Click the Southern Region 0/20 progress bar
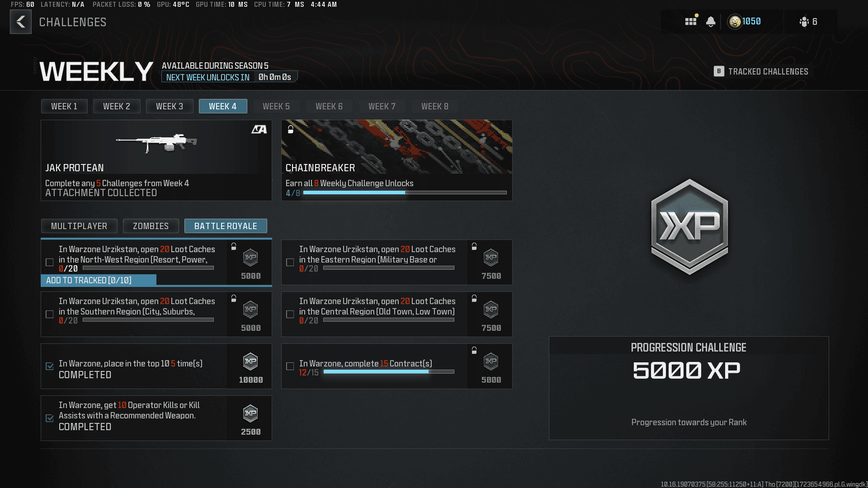Image resolution: width=868 pixels, height=488 pixels. (x=148, y=319)
